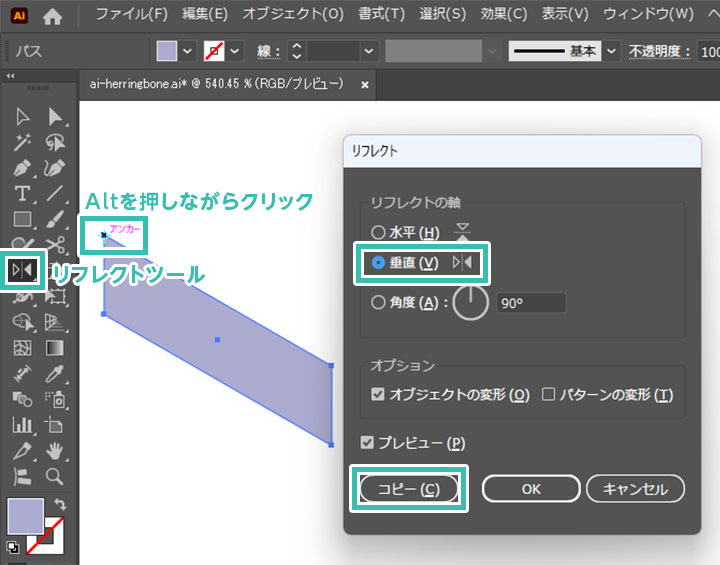Enable the パターンの変形 (T) checkbox
Viewport: 720px width, 565px height.
pyautogui.click(x=548, y=395)
